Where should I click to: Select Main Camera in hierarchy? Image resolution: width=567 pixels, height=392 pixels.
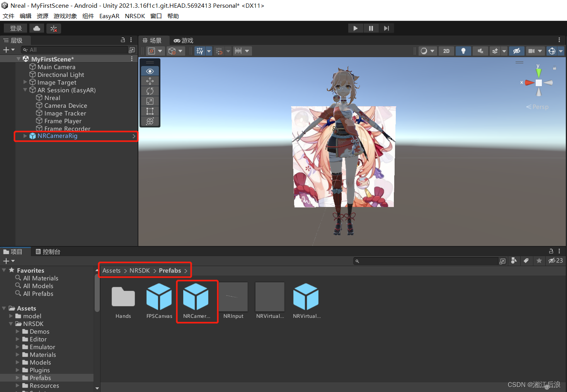56,67
